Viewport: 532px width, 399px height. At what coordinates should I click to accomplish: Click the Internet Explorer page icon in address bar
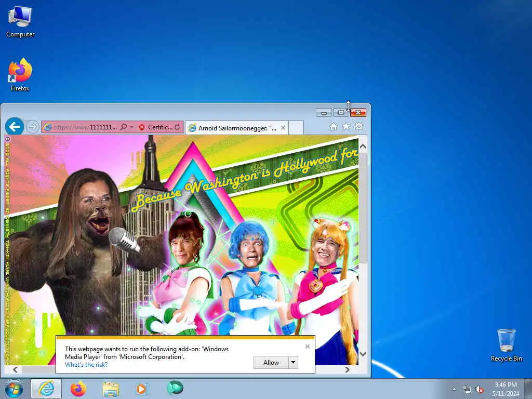click(47, 127)
